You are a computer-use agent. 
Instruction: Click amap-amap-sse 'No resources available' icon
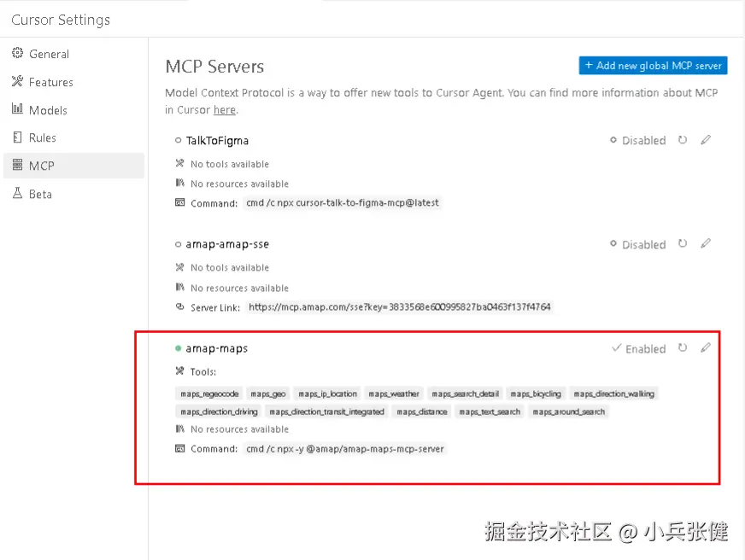pyautogui.click(x=179, y=287)
